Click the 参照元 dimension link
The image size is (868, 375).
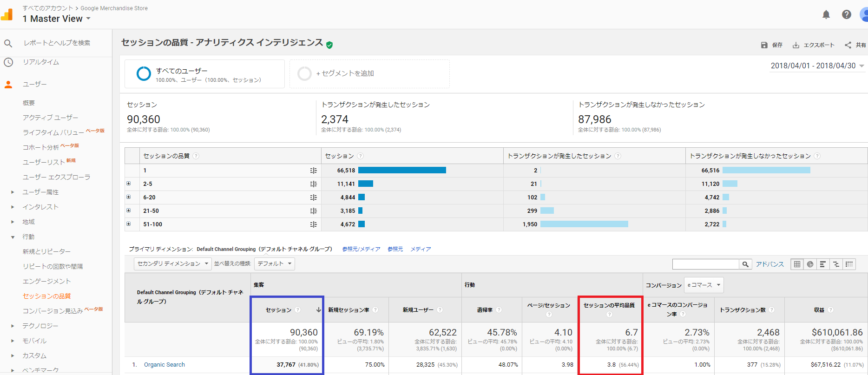click(x=395, y=250)
